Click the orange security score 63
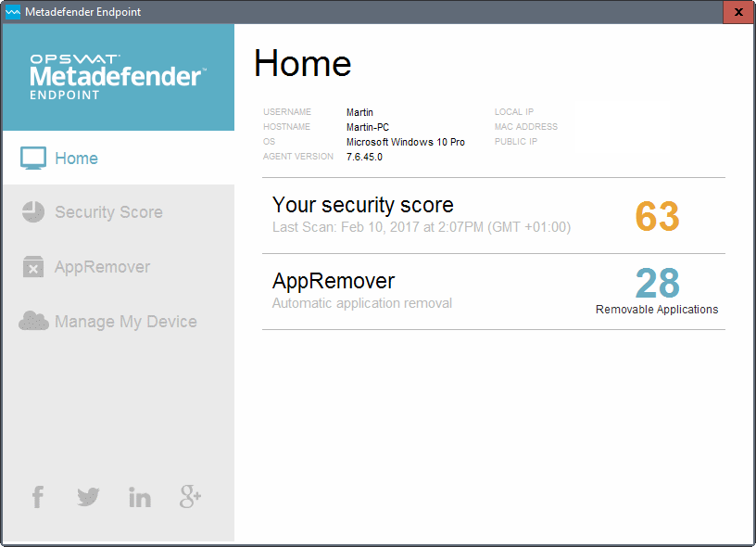The height and width of the screenshot is (547, 756). [x=657, y=217]
